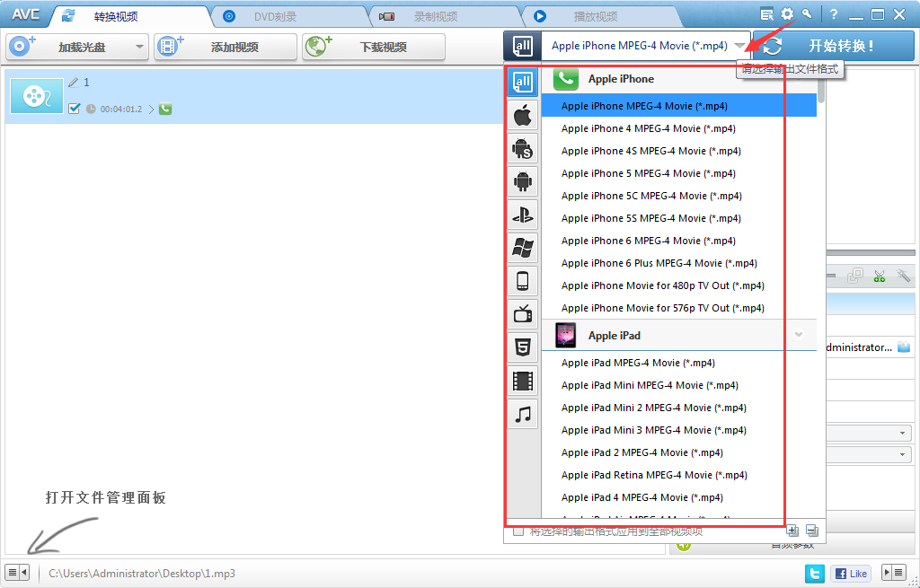This screenshot has height=588, width=920.
Task: Select the TV formats category icon
Action: tap(522, 315)
